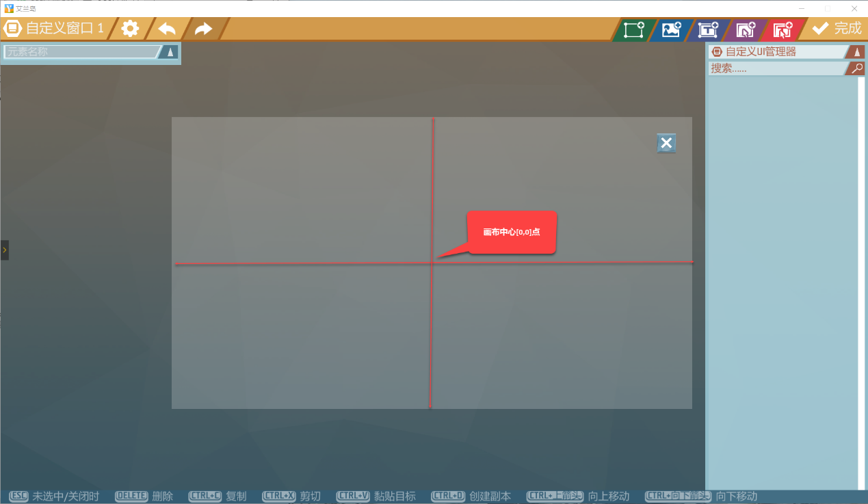
Task: Collapse the 自定义UI管理器 panel arrow
Action: [x=856, y=52]
